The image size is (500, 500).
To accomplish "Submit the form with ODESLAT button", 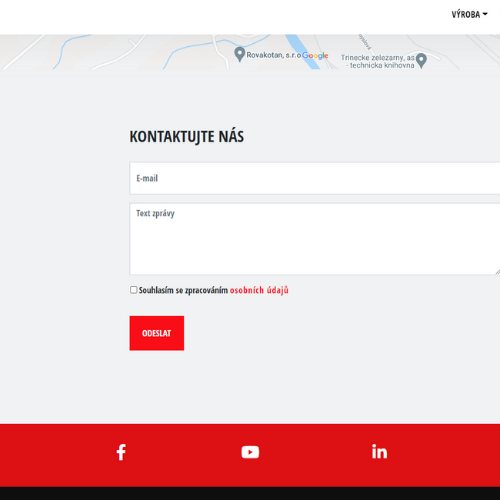I will click(x=157, y=333).
